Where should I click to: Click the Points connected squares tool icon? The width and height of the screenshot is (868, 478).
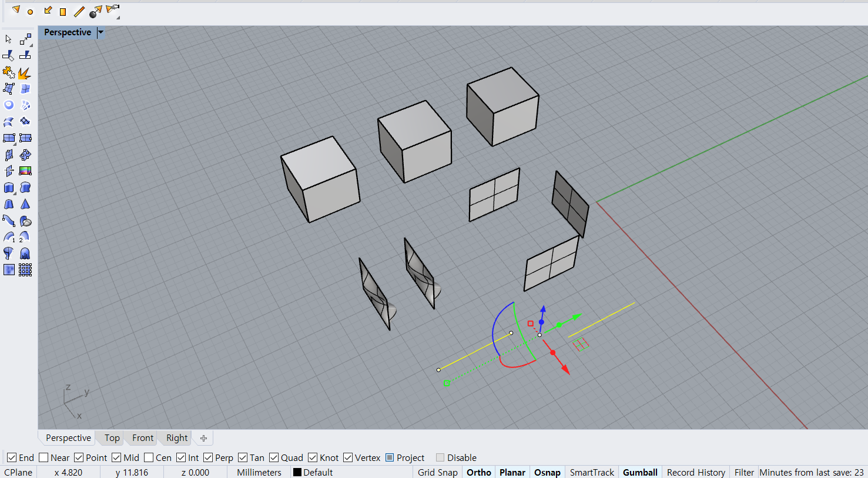25,39
